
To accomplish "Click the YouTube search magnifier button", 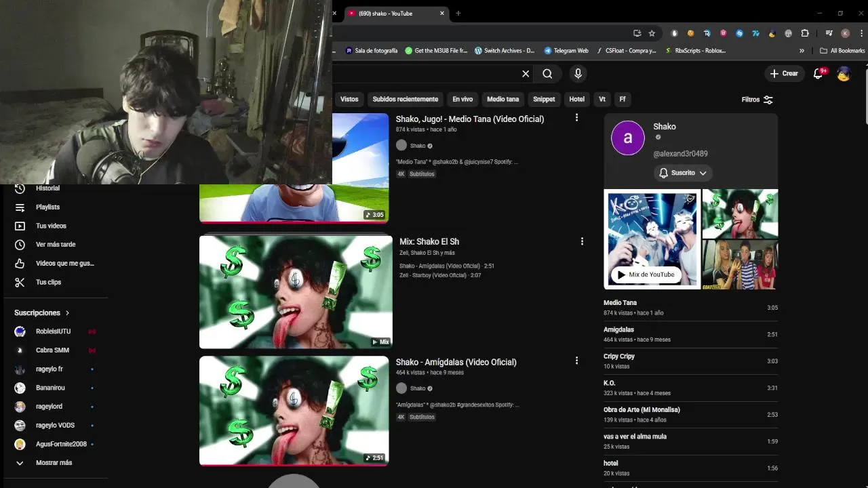I will tap(547, 74).
